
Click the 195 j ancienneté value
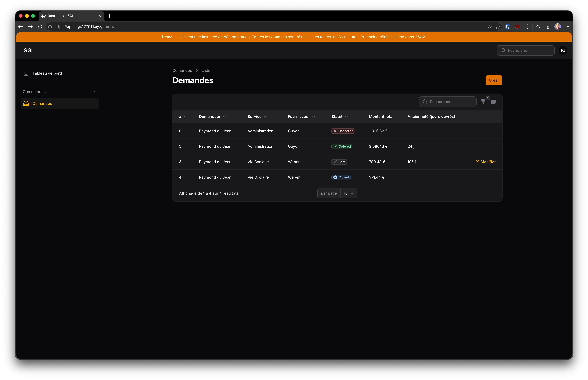411,162
